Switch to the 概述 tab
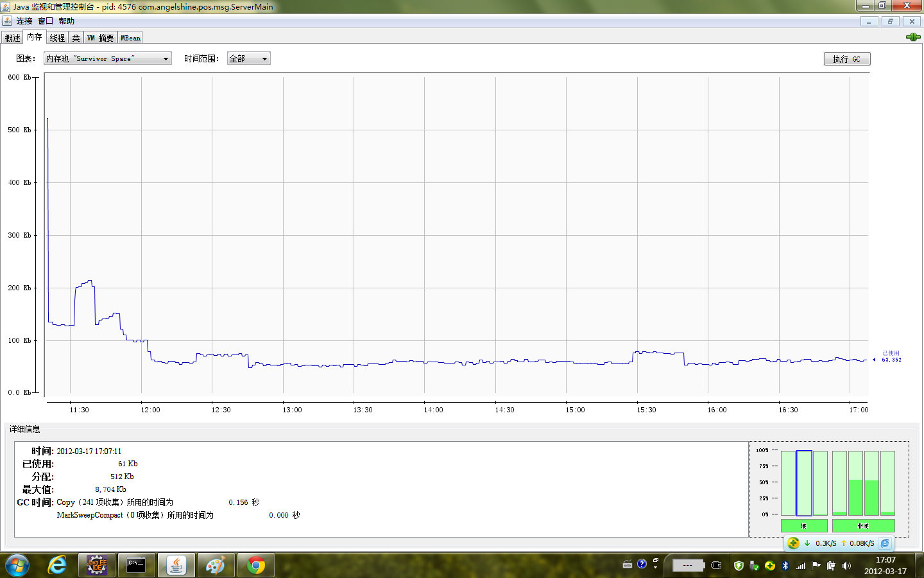This screenshot has height=578, width=924. point(13,38)
